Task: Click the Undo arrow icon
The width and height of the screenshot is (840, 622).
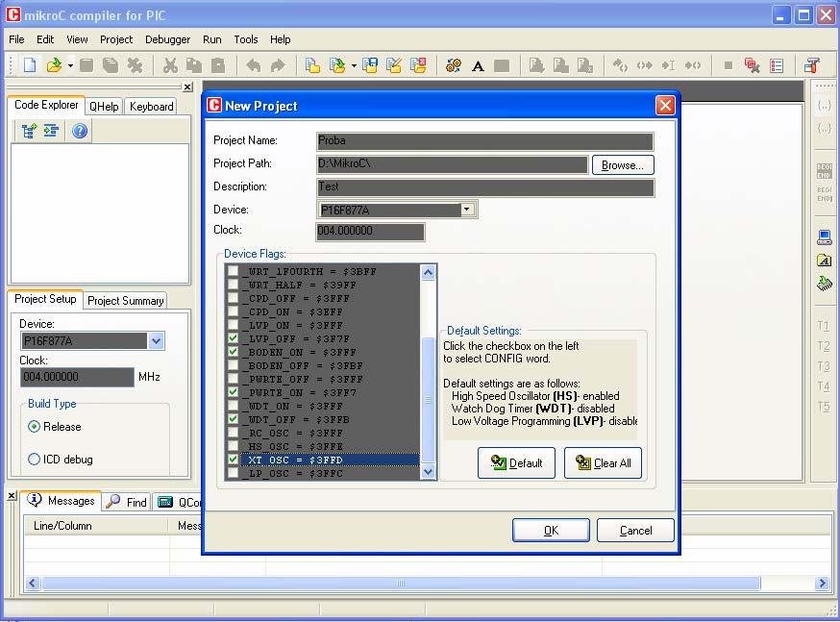Action: click(254, 65)
